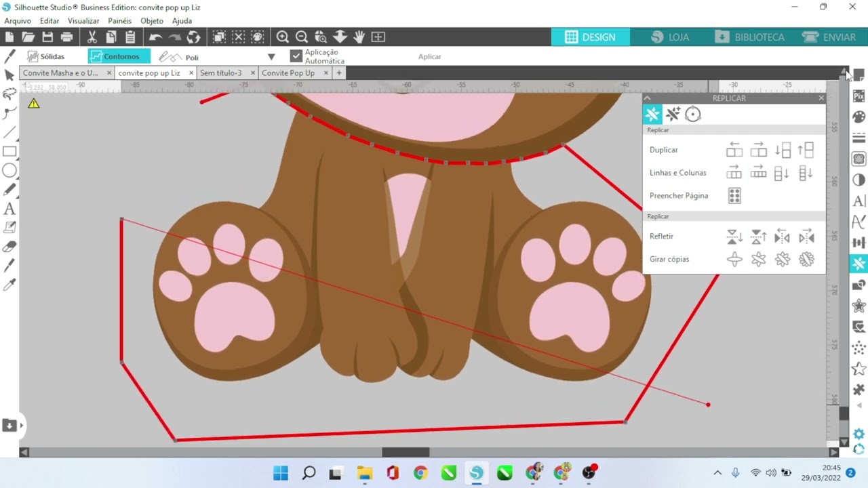Open the puzzle piece panel icon
This screenshot has height=488, width=868.
click(x=859, y=390)
